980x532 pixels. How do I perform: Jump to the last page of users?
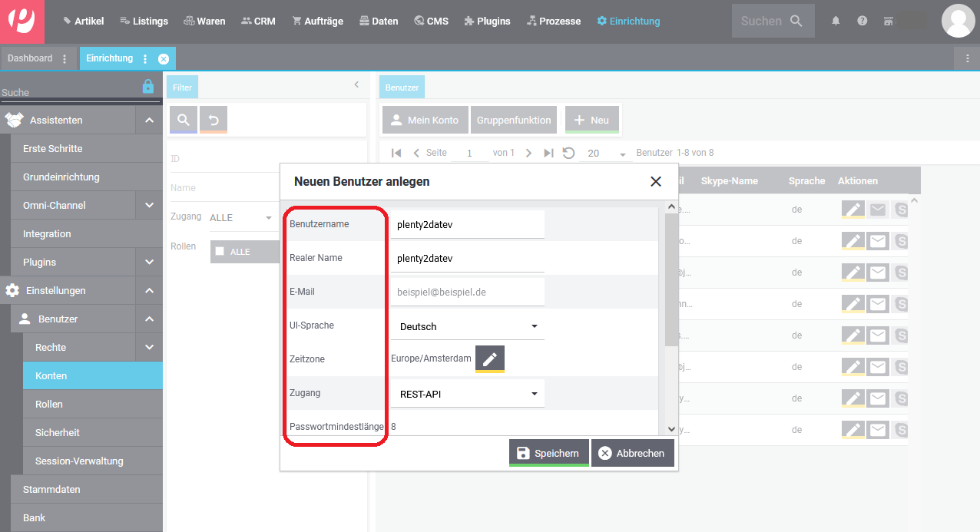[x=548, y=153]
